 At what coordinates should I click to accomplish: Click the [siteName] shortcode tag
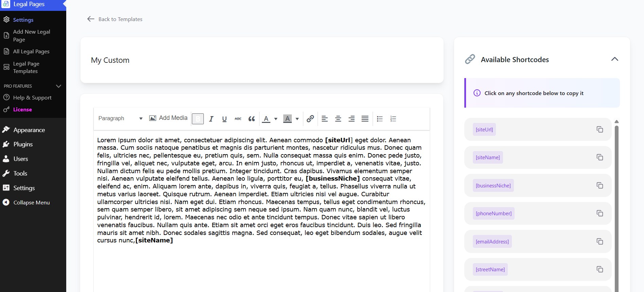(x=488, y=157)
